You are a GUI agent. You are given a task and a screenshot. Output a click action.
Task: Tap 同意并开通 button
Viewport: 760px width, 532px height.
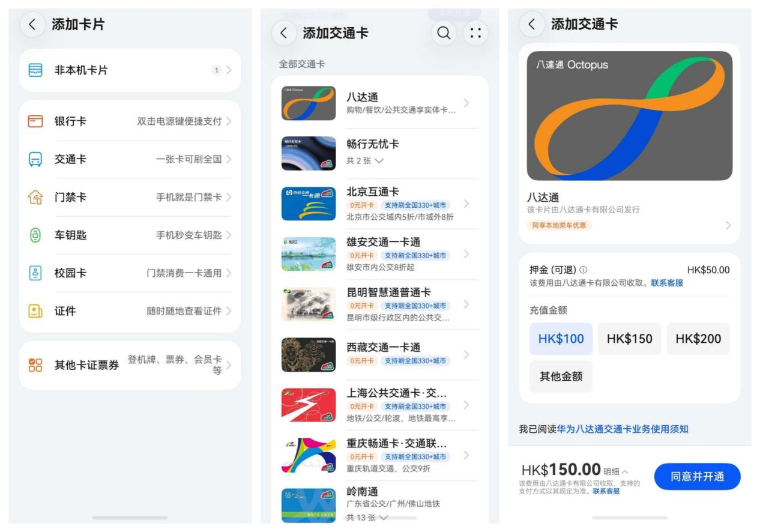tap(697, 477)
